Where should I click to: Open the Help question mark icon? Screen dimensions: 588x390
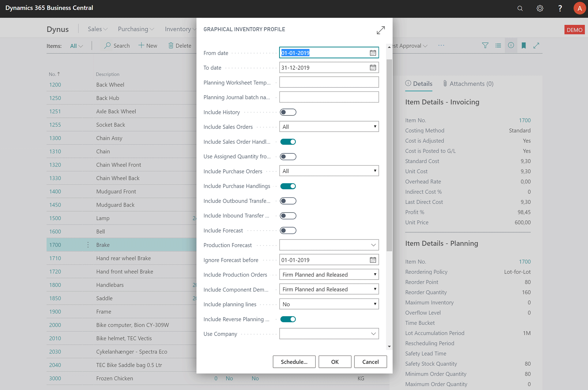560,8
